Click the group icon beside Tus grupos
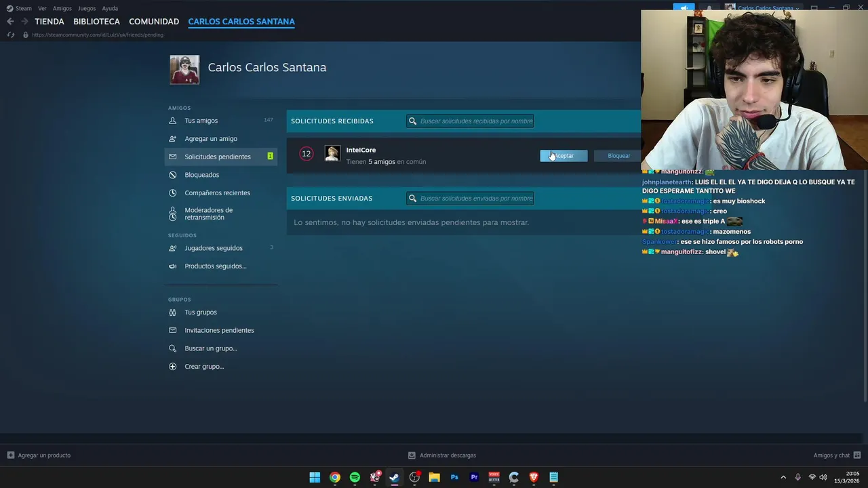This screenshot has height=488, width=868. (172, 312)
